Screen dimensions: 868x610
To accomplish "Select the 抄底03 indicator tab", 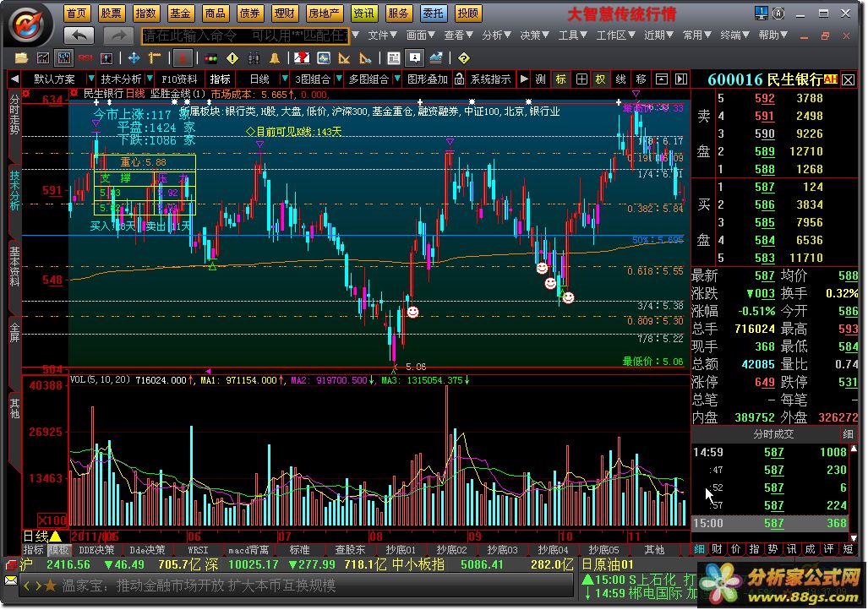I will [x=501, y=550].
